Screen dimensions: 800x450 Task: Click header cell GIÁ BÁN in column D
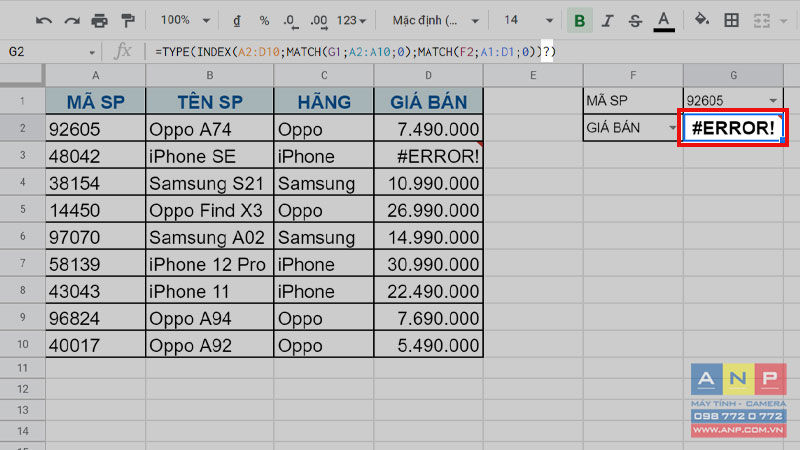click(429, 101)
